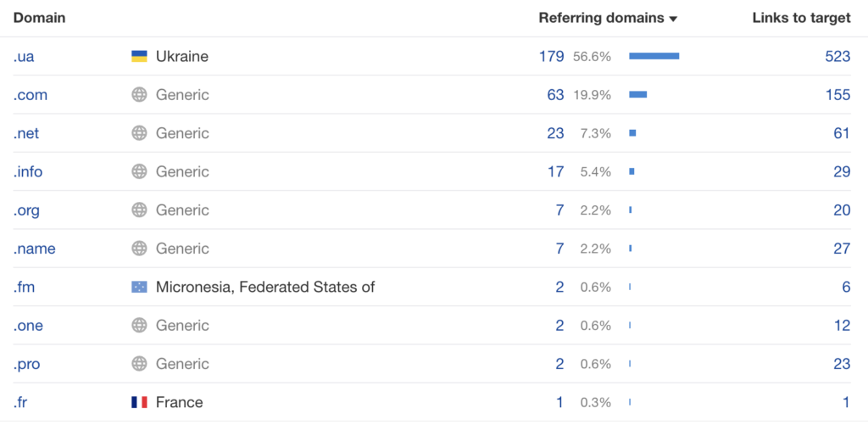This screenshot has width=868, height=425.
Task: Click the globe icon in .org row
Action: click(x=139, y=210)
